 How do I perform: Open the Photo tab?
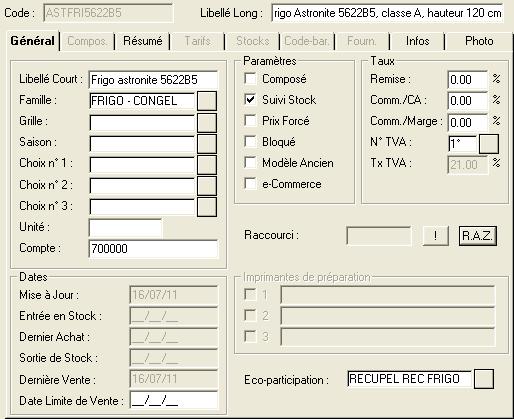click(479, 41)
